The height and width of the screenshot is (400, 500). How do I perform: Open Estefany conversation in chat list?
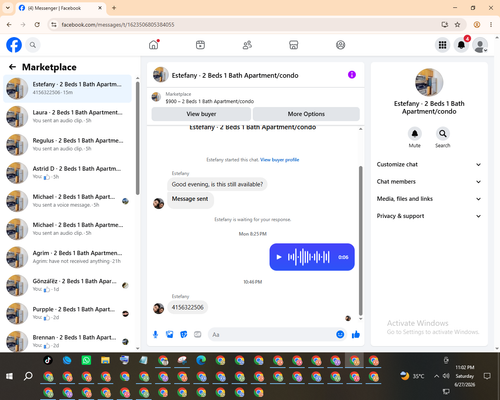(67, 88)
